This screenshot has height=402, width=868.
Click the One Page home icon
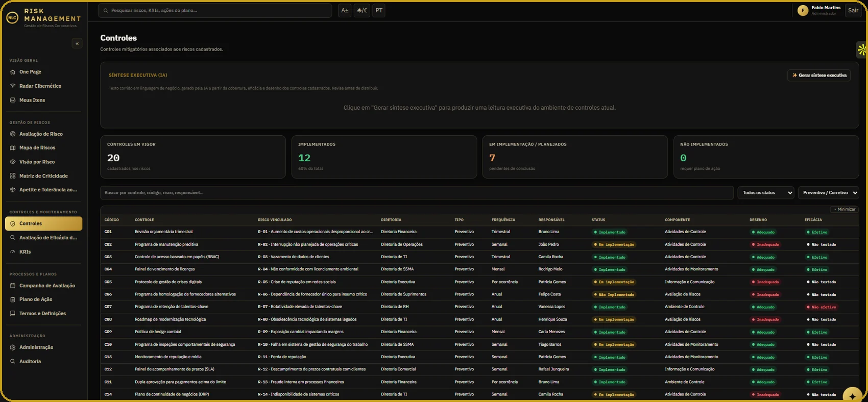[x=13, y=72]
